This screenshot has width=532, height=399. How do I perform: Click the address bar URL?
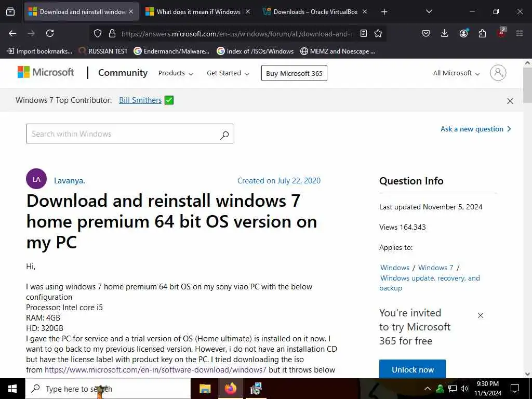(x=237, y=34)
